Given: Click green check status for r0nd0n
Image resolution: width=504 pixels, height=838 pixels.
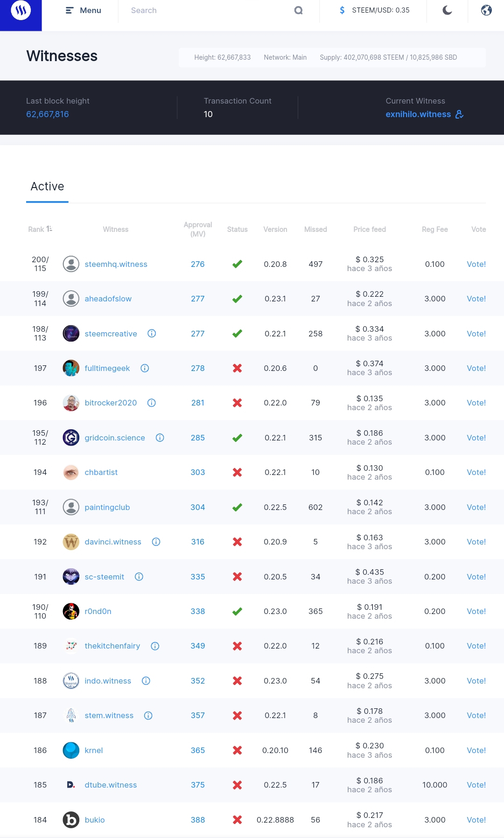Looking at the screenshot, I should click(237, 611).
